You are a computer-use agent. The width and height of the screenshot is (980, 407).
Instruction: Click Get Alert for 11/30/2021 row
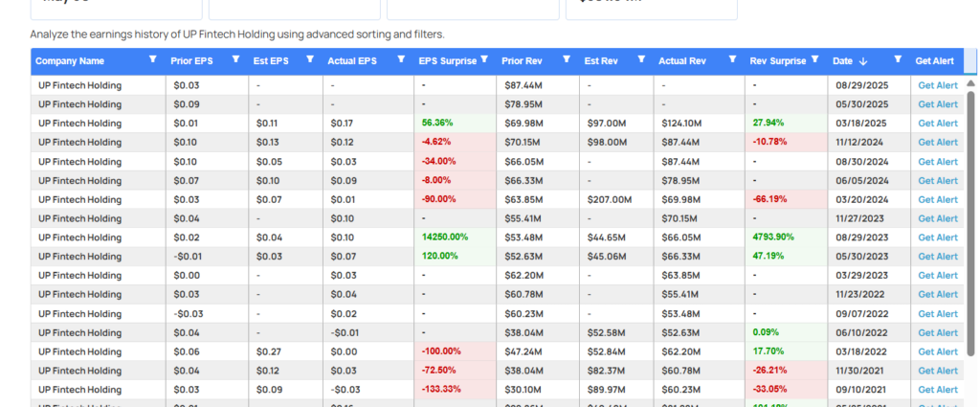click(938, 371)
